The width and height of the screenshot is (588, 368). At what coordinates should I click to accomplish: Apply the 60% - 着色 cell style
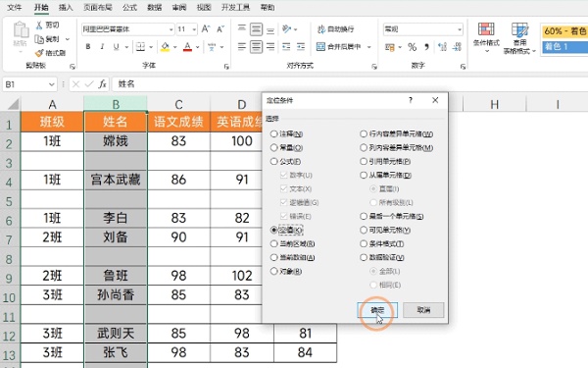[564, 31]
